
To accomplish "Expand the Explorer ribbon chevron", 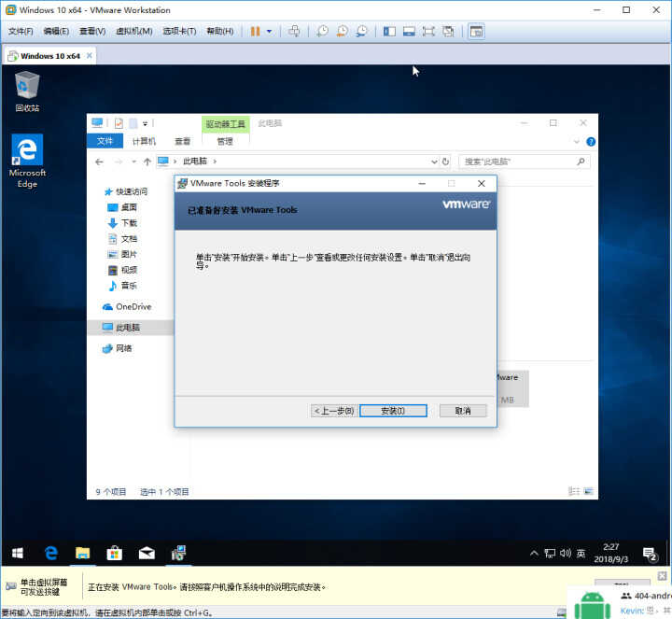I will click(577, 142).
